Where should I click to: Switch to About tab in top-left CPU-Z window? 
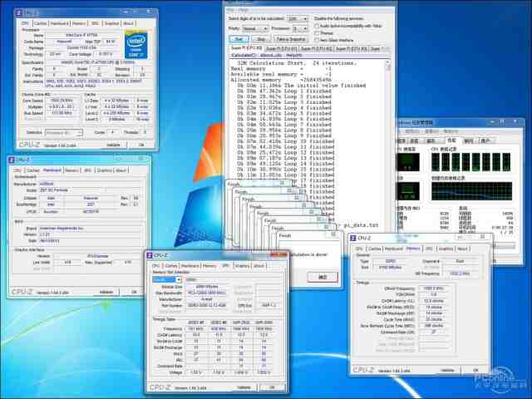point(128,23)
